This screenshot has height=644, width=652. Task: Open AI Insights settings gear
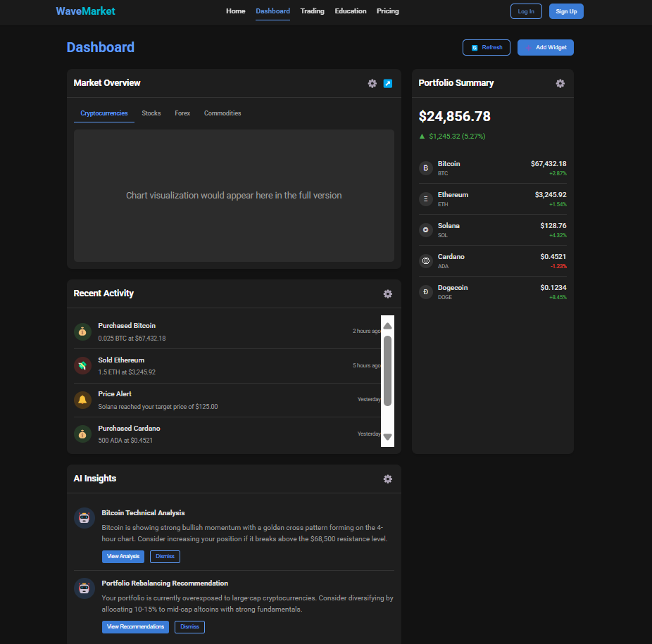pos(387,479)
